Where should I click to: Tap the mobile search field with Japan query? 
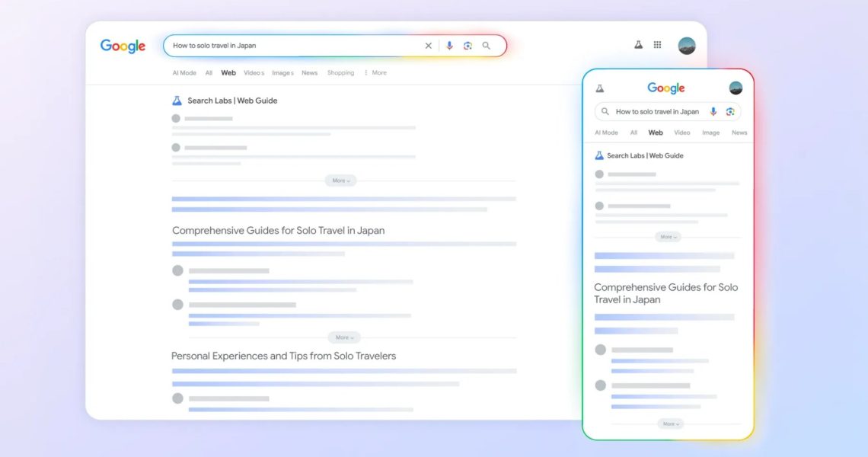coord(668,111)
